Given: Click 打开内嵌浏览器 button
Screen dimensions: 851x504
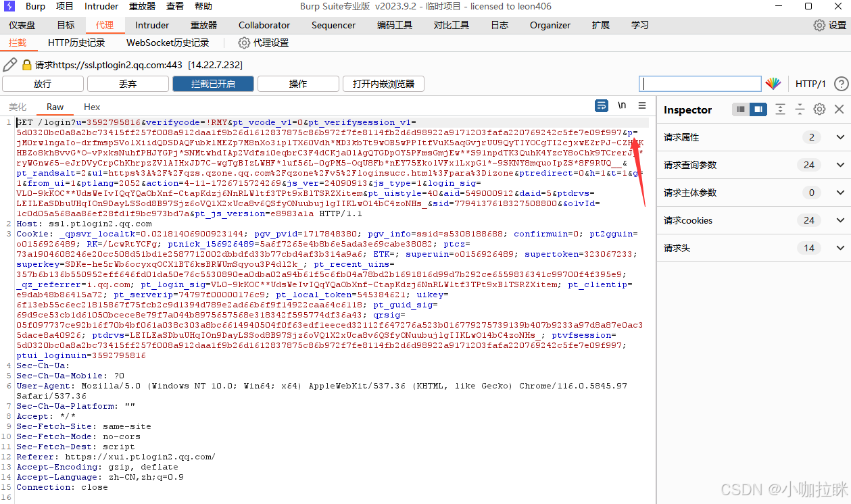Looking at the screenshot, I should (383, 84).
